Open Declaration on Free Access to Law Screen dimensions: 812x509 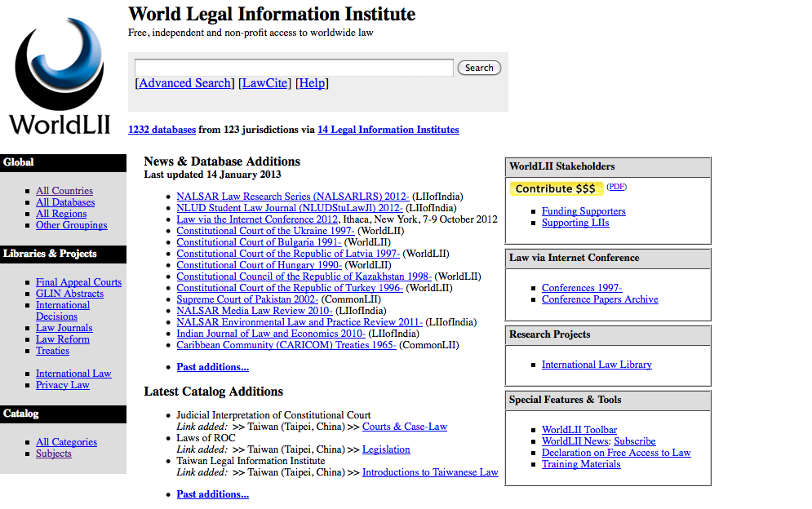pyautogui.click(x=616, y=452)
